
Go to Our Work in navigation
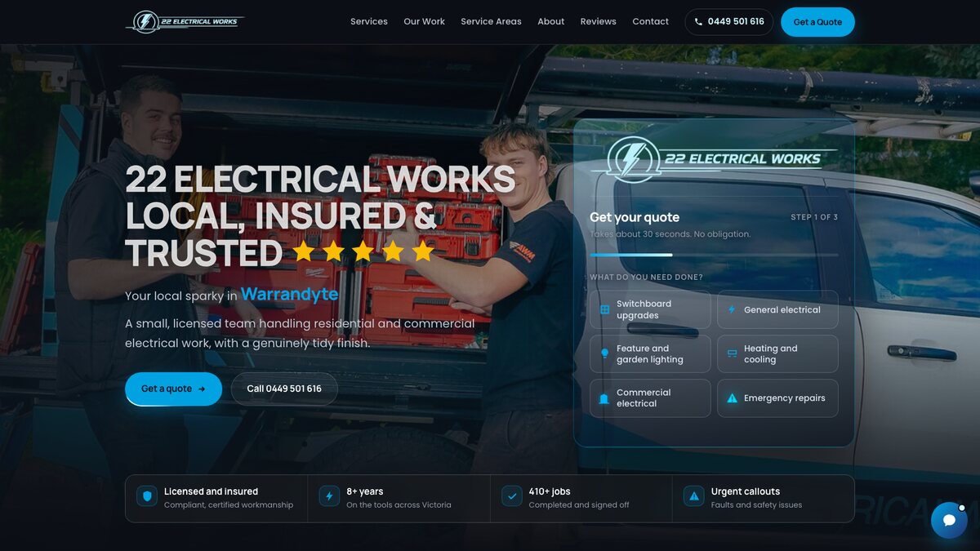pyautogui.click(x=424, y=22)
